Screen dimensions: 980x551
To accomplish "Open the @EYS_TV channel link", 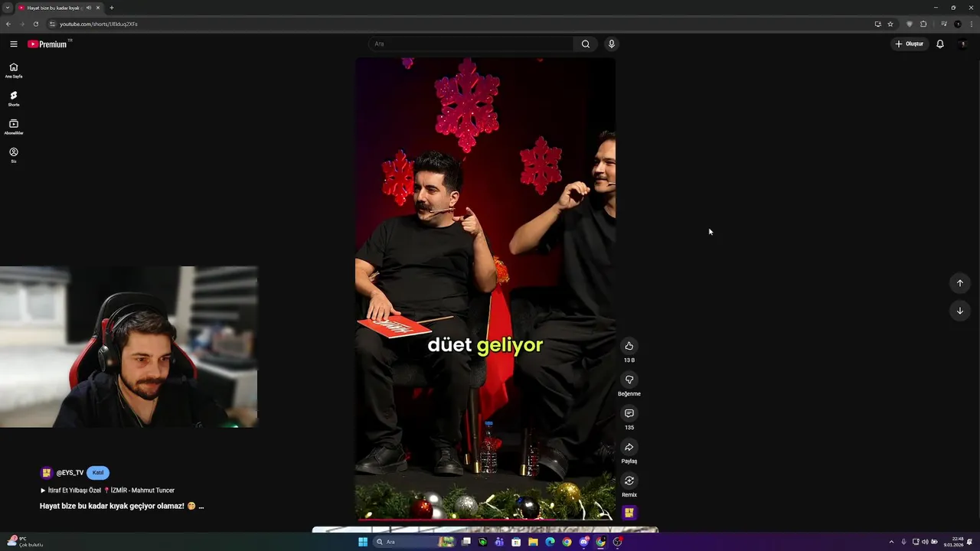I will tap(70, 473).
